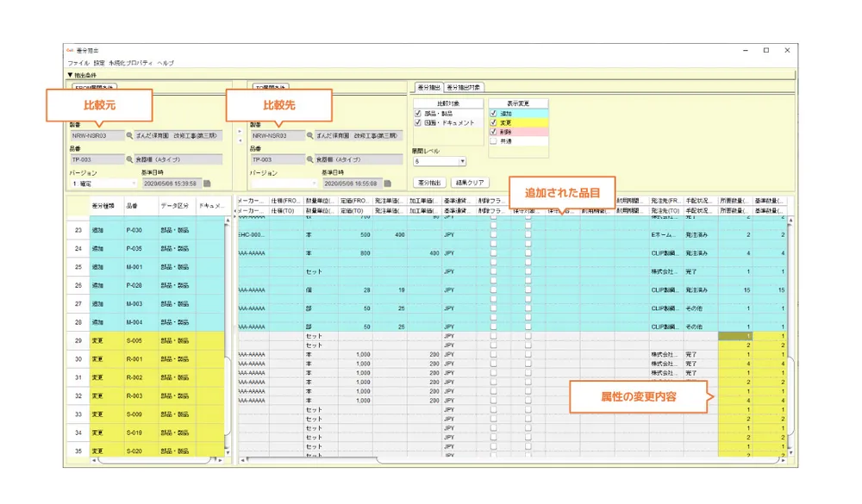This screenshot has width=862, height=504.
Task: Click the 結果クリア button
Action: coord(470,183)
